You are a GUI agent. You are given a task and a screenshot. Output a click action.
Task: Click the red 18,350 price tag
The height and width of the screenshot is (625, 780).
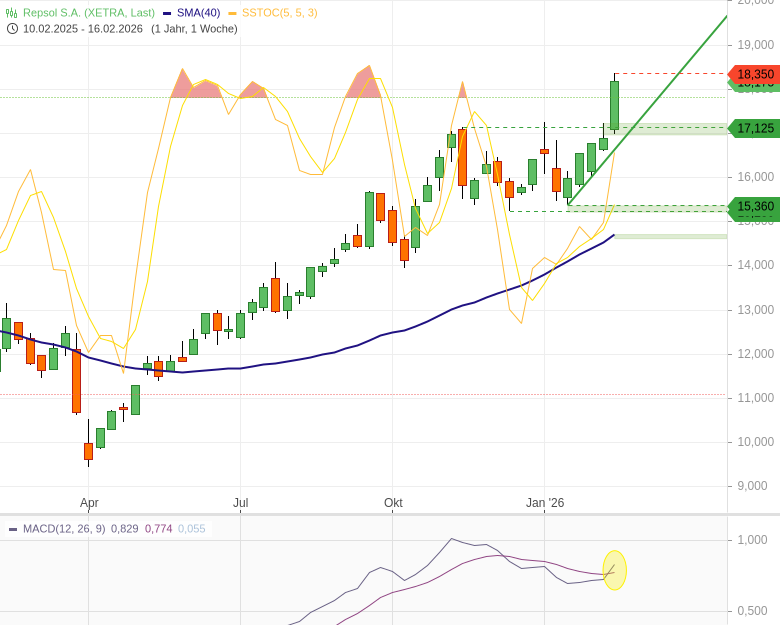point(755,74)
